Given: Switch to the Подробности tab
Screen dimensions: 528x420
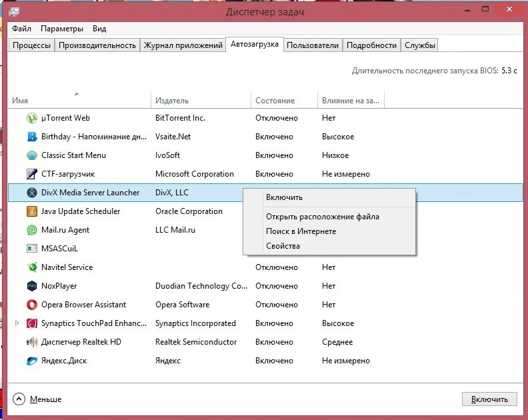Looking at the screenshot, I should tap(371, 45).
